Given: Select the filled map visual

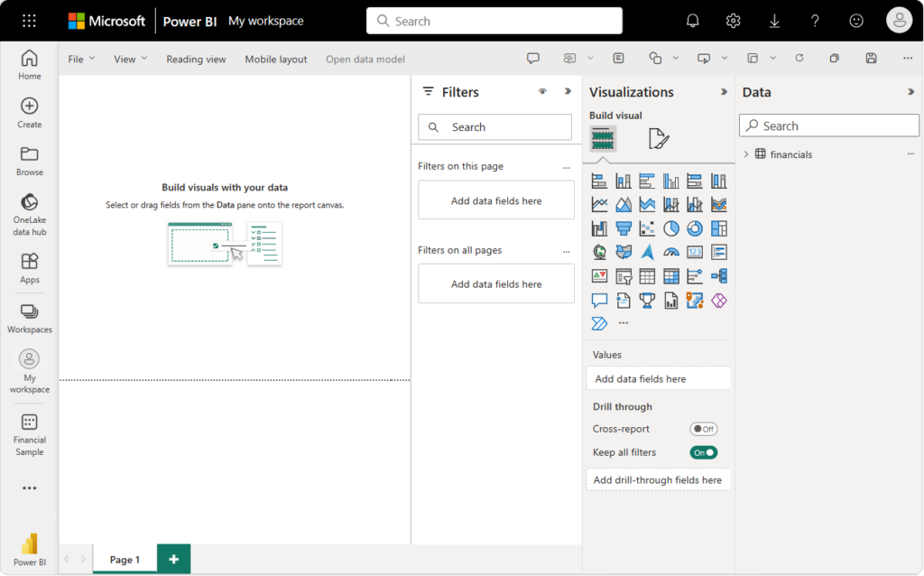Looking at the screenshot, I should (623, 252).
